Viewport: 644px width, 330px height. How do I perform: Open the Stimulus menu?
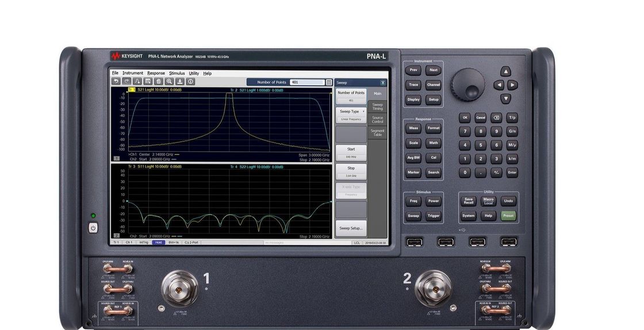177,73
